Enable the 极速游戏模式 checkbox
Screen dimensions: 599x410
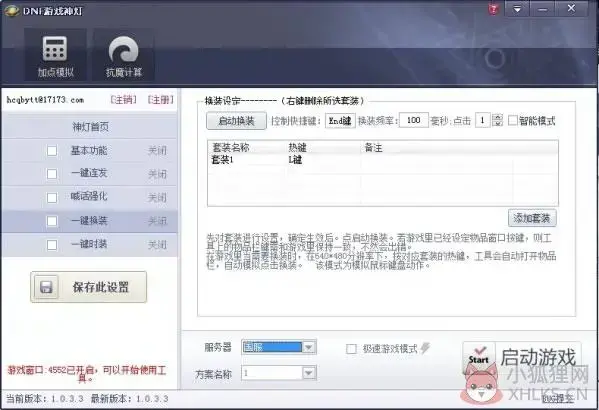point(351,348)
